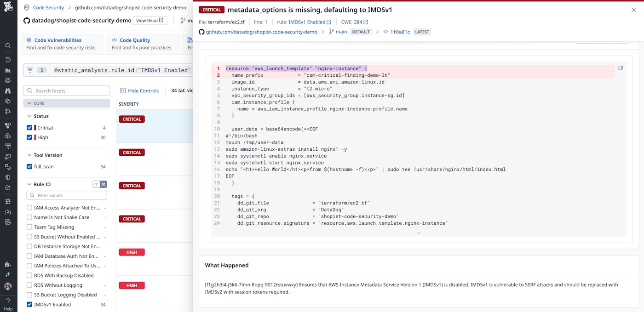Image resolution: width=644 pixels, height=312 pixels.
Task: Open search magnifier in left sidebar
Action: click(8, 45)
